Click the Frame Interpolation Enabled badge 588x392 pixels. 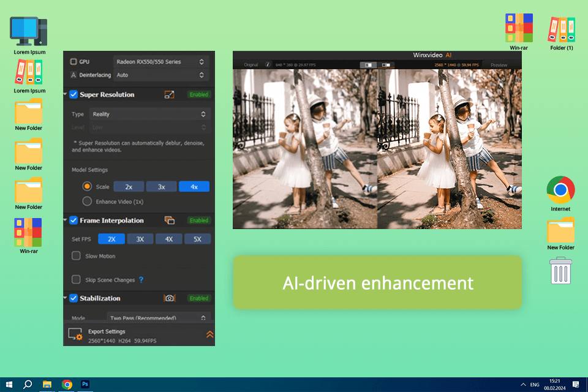click(x=198, y=221)
